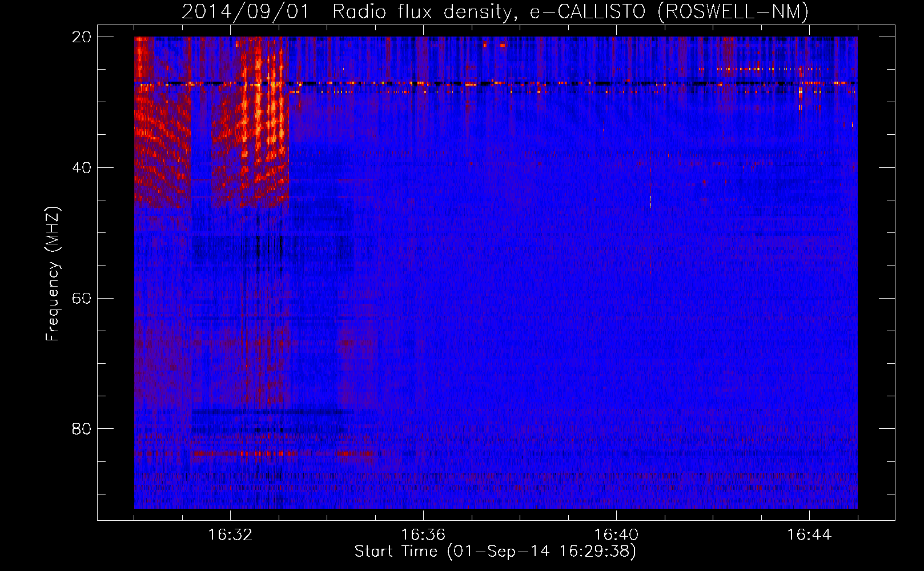Image resolution: width=924 pixels, height=571 pixels.
Task: Click the 20 frequency tick label
Action: [82, 37]
